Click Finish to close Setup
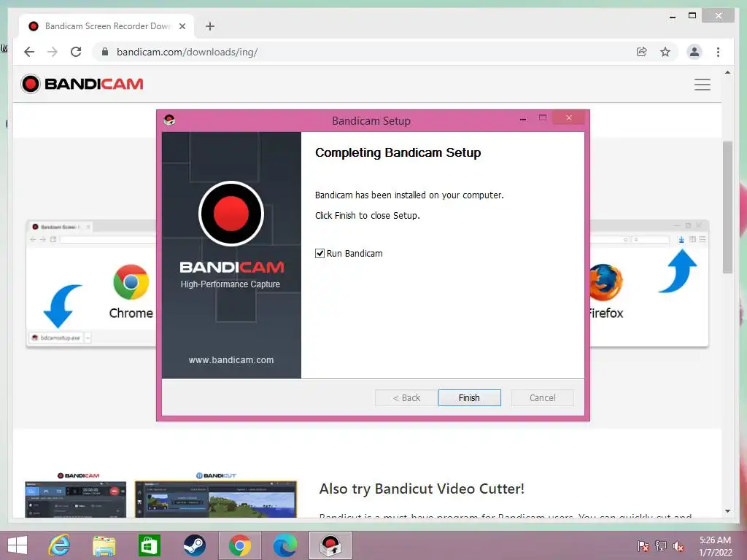This screenshot has width=747, height=560. pos(469,397)
